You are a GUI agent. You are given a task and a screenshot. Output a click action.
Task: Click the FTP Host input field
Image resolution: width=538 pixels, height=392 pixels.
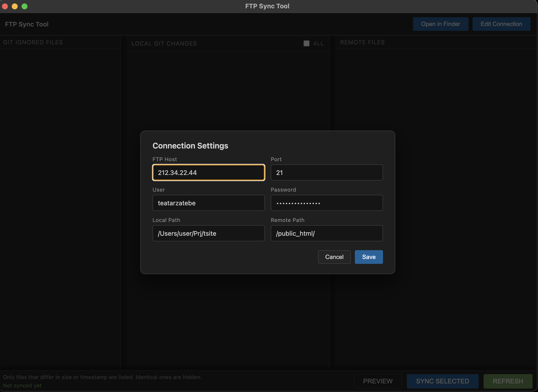coord(208,172)
